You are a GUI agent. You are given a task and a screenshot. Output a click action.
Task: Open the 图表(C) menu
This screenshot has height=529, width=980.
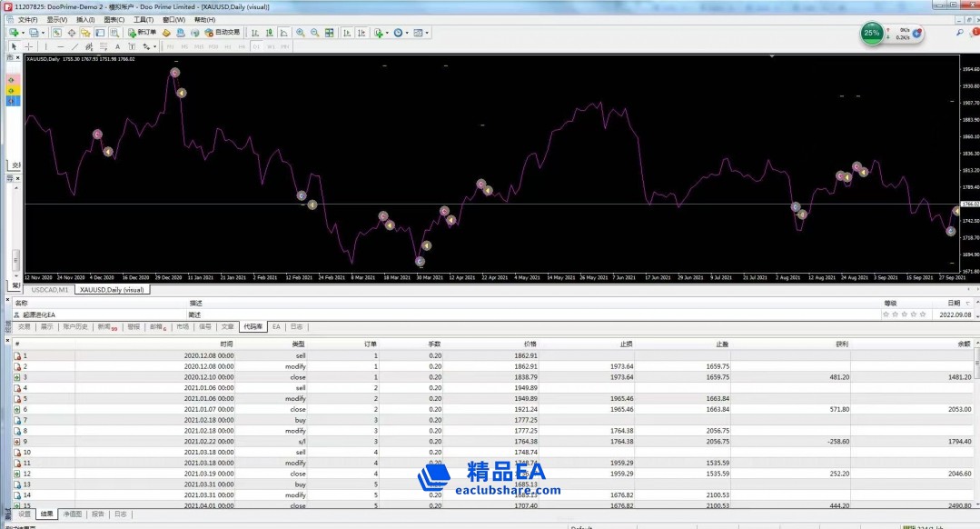point(114,19)
